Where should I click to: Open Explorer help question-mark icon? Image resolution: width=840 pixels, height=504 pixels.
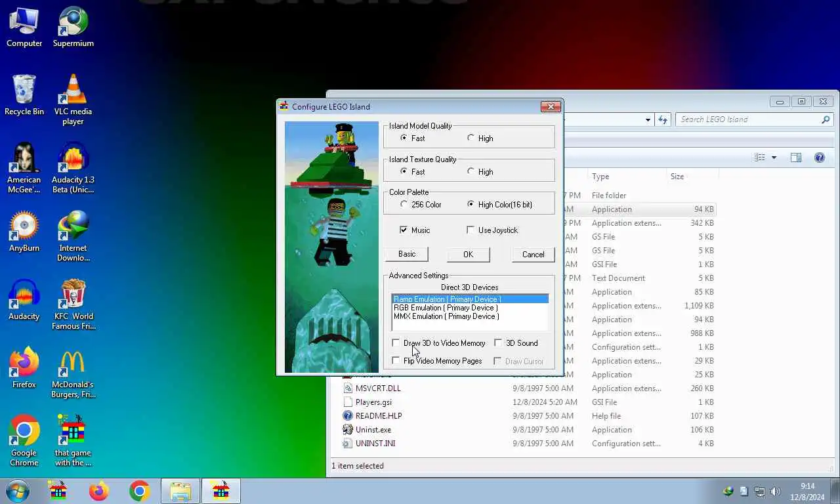pos(819,157)
